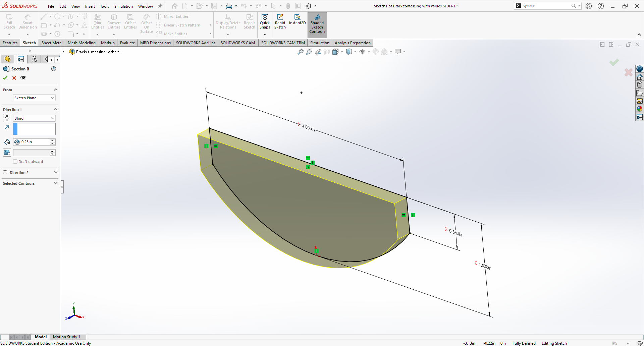
Task: Expand the Bracket-messing design tree arrow
Action: click(x=63, y=52)
